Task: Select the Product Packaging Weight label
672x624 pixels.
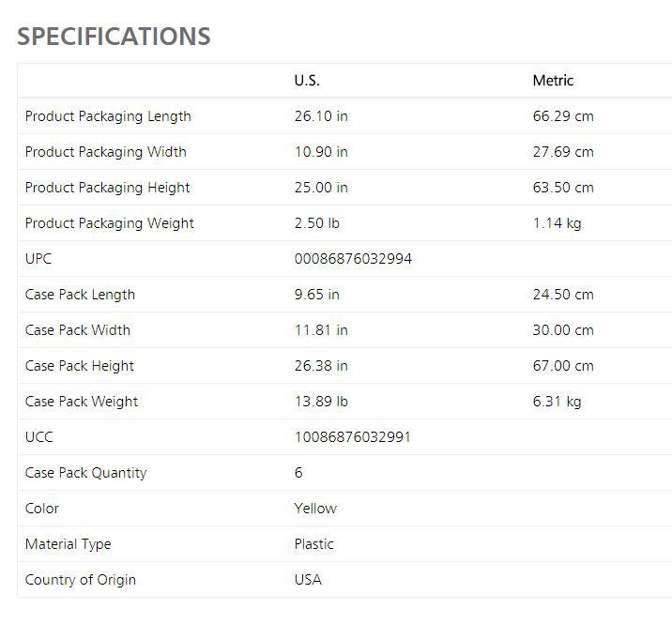Action: 109,223
